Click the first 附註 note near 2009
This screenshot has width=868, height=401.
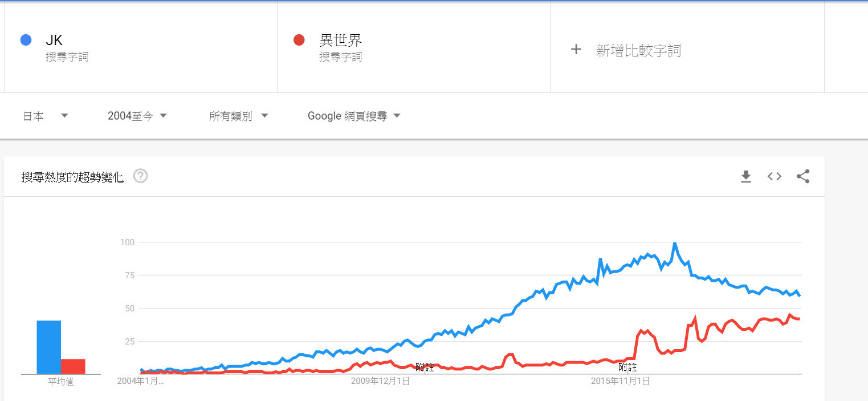pos(425,367)
